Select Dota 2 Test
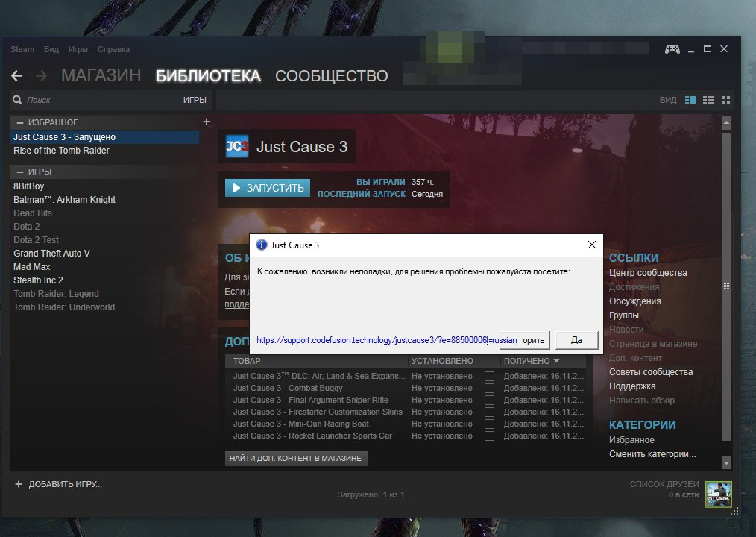 [37, 240]
